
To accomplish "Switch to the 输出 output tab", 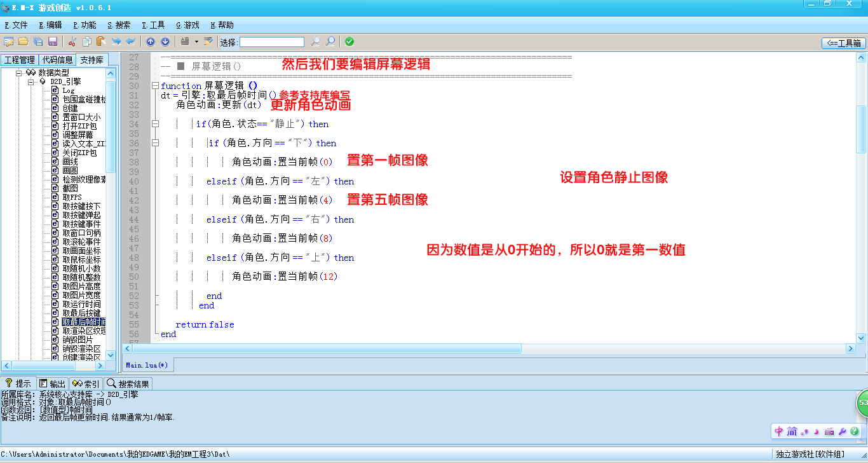I will click(51, 384).
